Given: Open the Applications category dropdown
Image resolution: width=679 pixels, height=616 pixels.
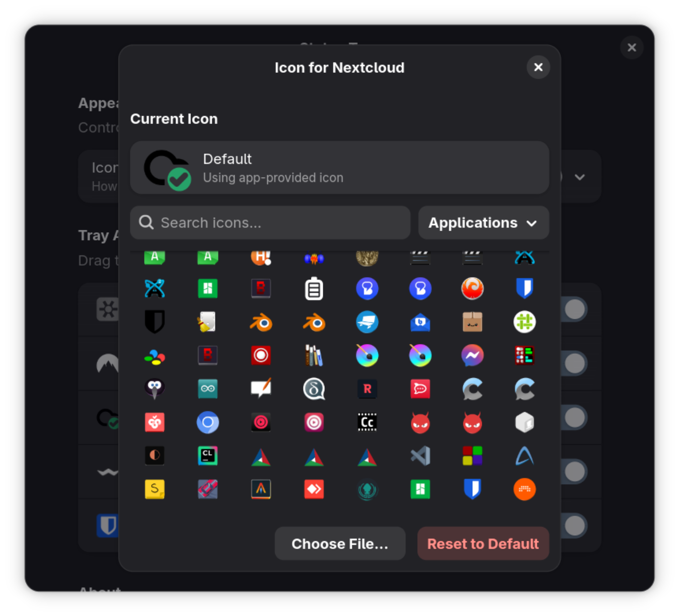Looking at the screenshot, I should [x=483, y=222].
